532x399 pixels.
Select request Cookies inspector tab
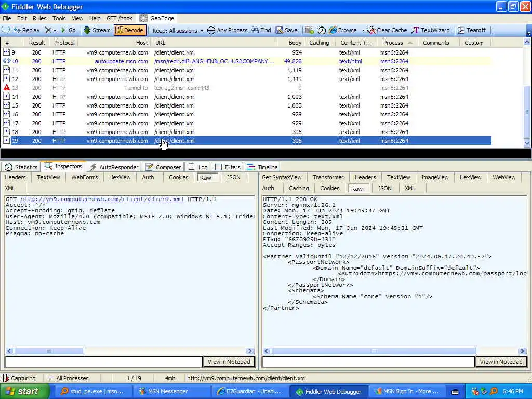179,178
